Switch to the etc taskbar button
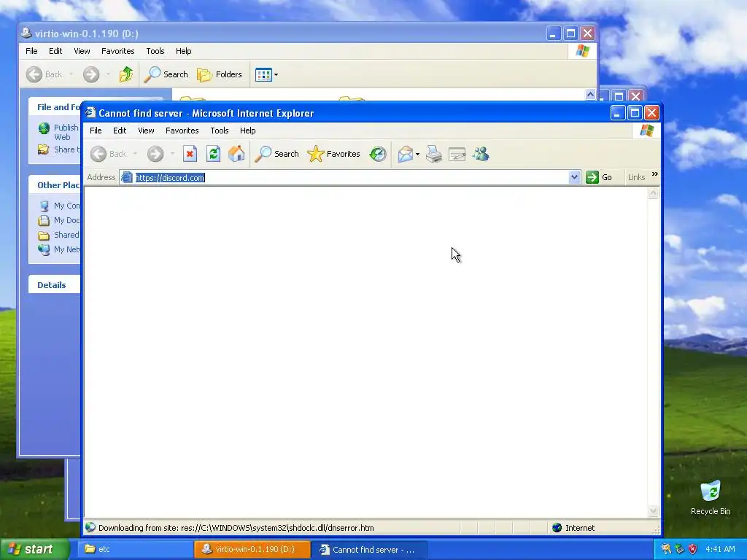This screenshot has height=560, width=747. point(135,549)
